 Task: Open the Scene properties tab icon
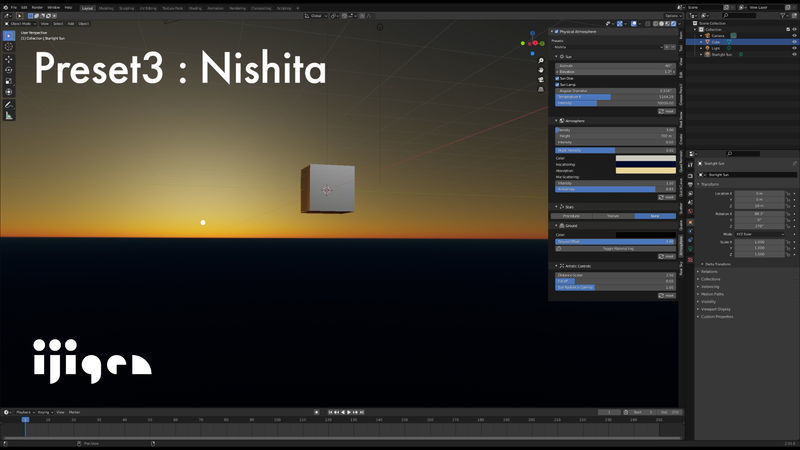[x=690, y=203]
